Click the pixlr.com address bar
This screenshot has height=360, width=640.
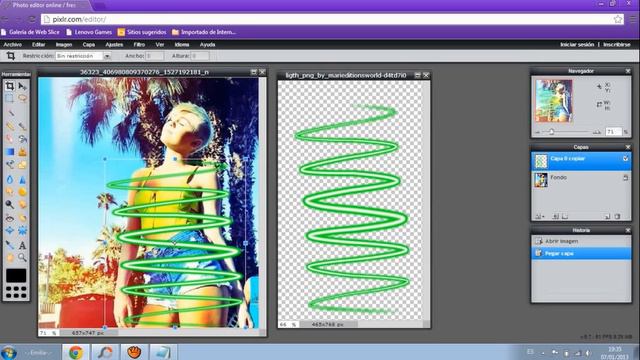tap(327, 19)
